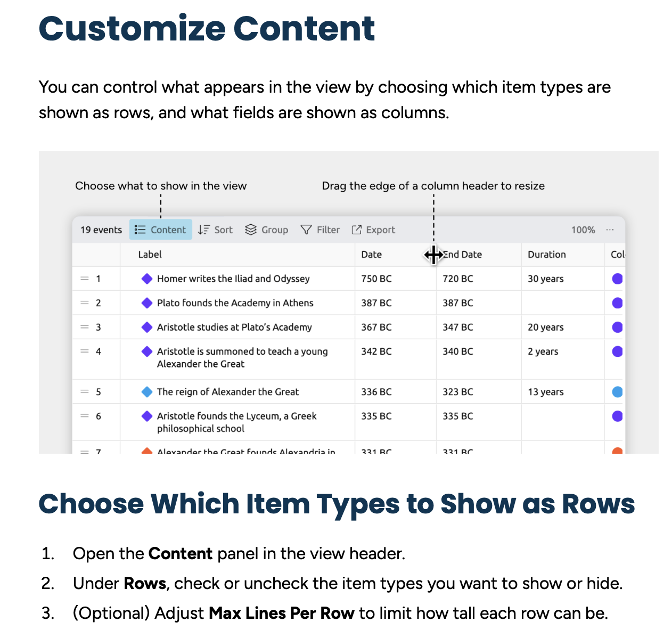The image size is (672, 638).
Task: Open the Content panel in view header
Action: tap(160, 230)
